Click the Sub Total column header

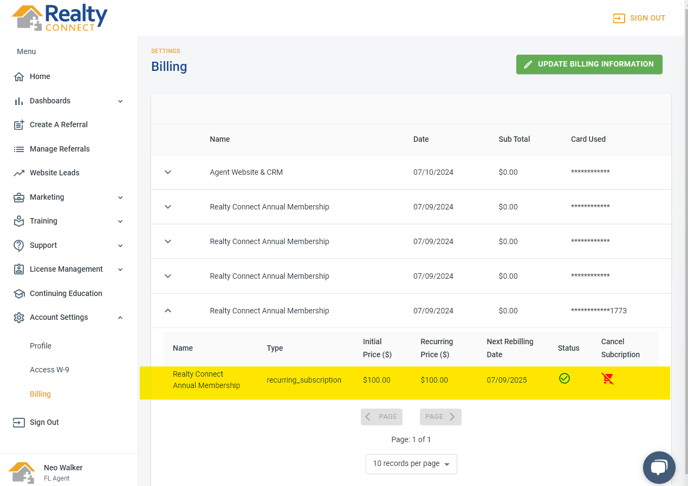click(x=514, y=139)
